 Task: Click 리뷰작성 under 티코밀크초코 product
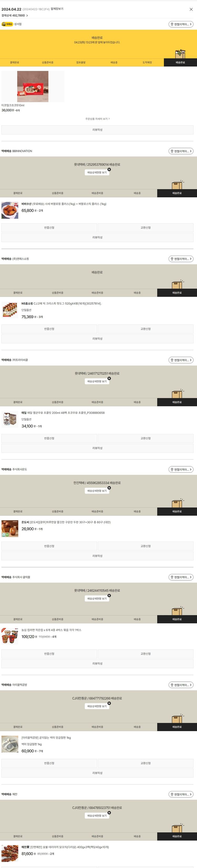coord(97,130)
